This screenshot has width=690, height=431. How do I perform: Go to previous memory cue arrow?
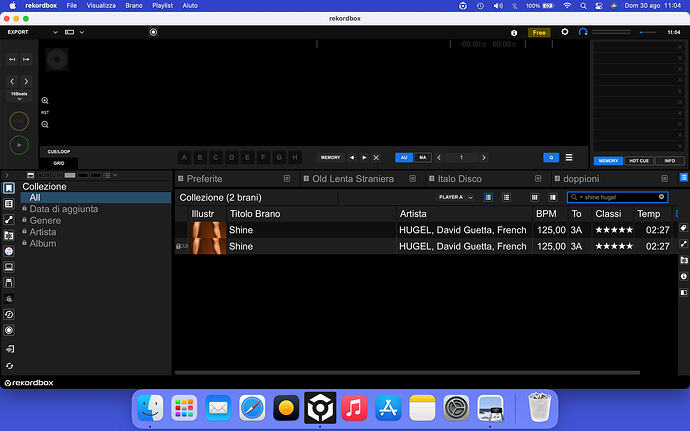[x=352, y=157]
